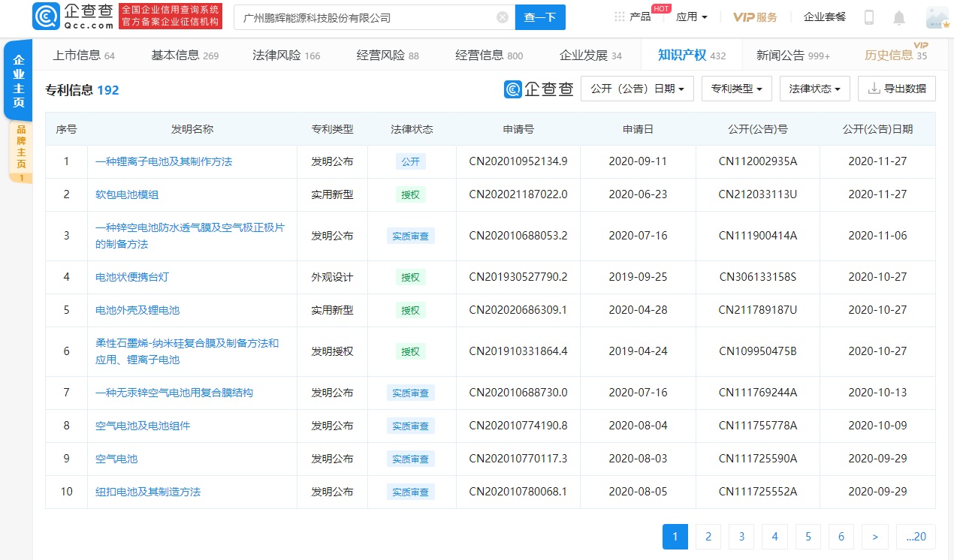Open the 法律状态 filter dropdown
The image size is (954, 560).
(814, 88)
